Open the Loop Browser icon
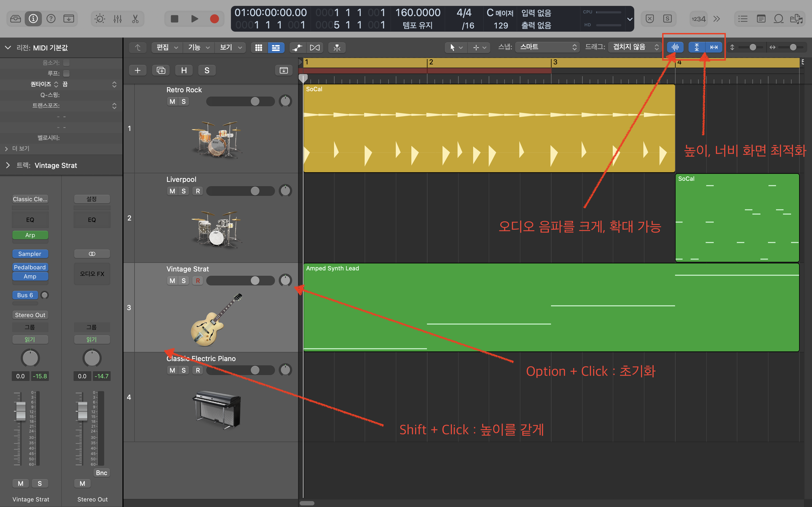The width and height of the screenshot is (812, 507). click(778, 19)
